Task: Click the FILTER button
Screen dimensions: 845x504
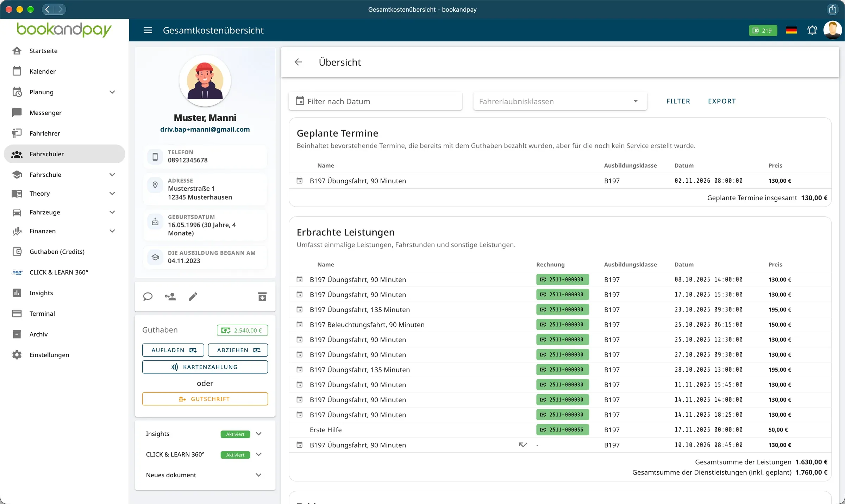Action: point(678,101)
